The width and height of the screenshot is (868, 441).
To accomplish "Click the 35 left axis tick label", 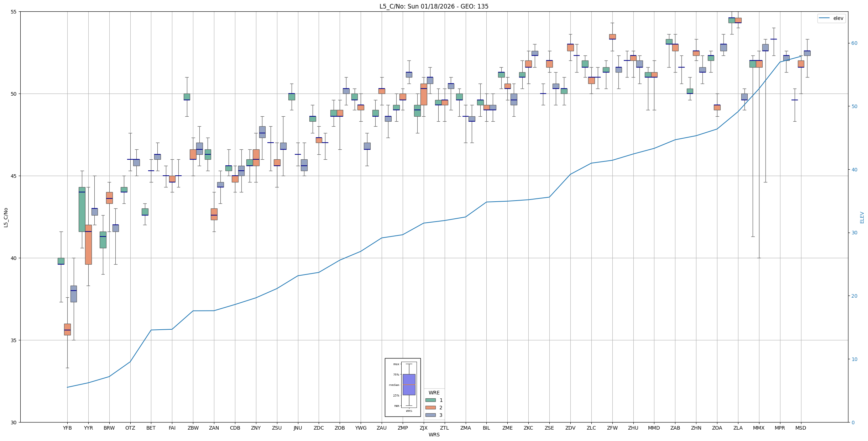I will tap(14, 340).
